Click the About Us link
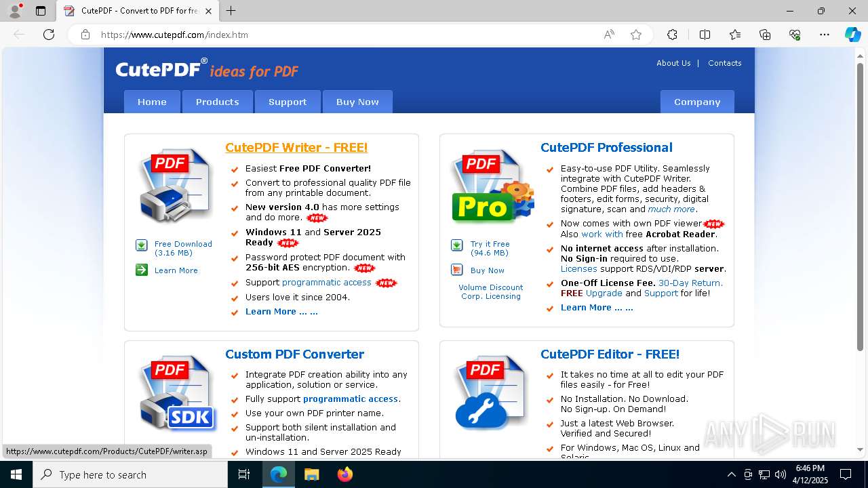Viewport: 868px width, 488px height. pos(673,63)
